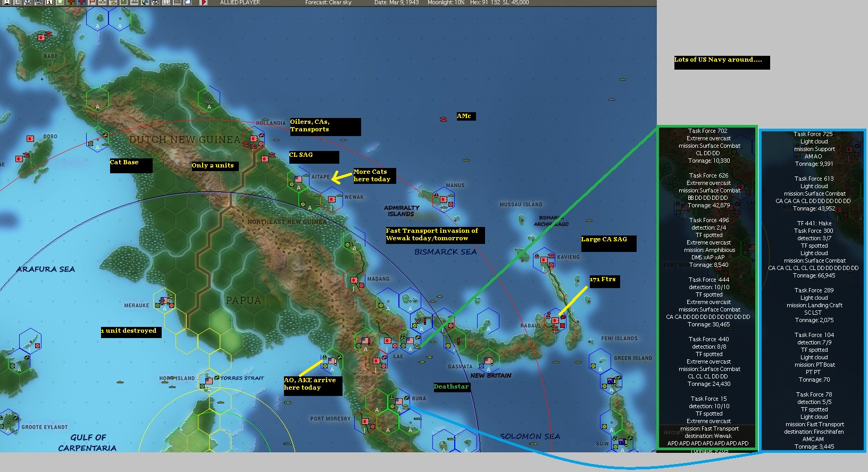
Task: Click the first yellow ship silhouette toolbar icon
Action: (x=103, y=2)
